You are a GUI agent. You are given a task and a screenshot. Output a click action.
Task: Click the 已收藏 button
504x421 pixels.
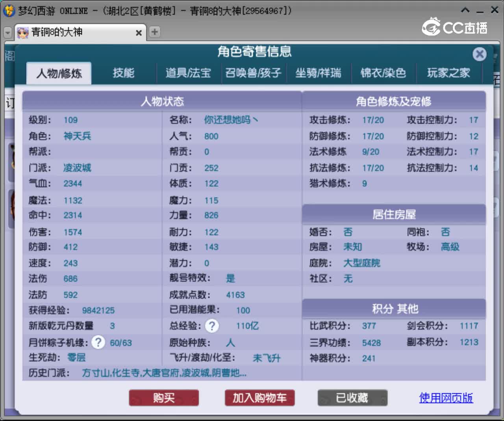[x=352, y=398]
